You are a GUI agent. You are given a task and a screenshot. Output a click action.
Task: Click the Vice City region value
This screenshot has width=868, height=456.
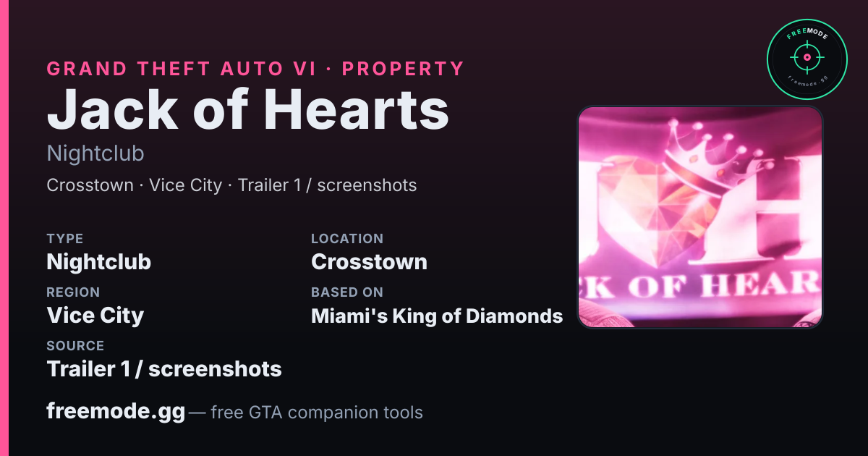(95, 316)
